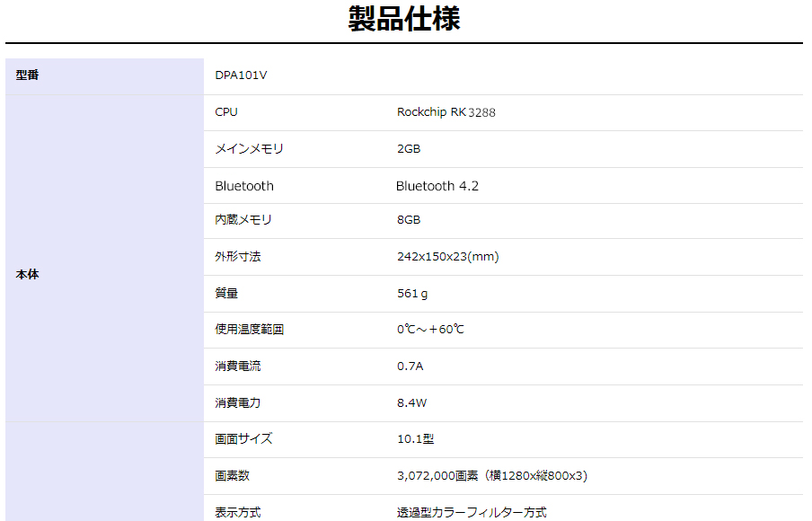Click the 使用温度範囲 label
The image size is (812, 521).
click(249, 330)
